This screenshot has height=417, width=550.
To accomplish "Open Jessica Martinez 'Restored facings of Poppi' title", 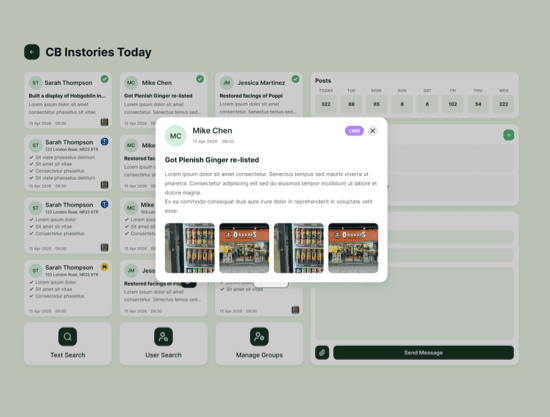I will pyautogui.click(x=251, y=96).
